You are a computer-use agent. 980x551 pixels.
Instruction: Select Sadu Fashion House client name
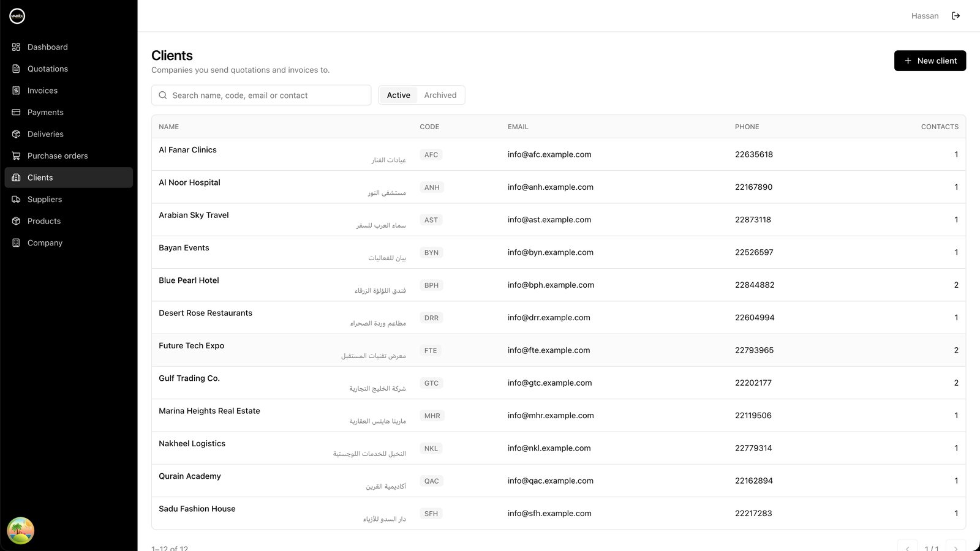[197, 509]
